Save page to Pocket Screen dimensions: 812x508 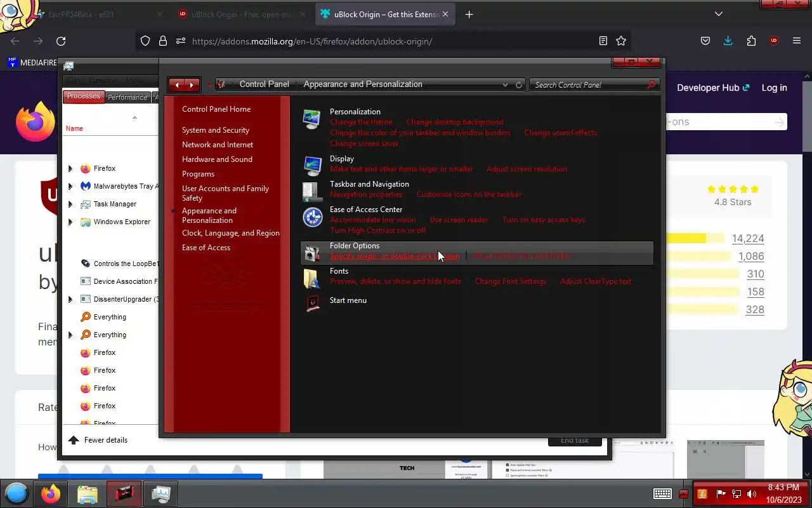pyautogui.click(x=705, y=41)
